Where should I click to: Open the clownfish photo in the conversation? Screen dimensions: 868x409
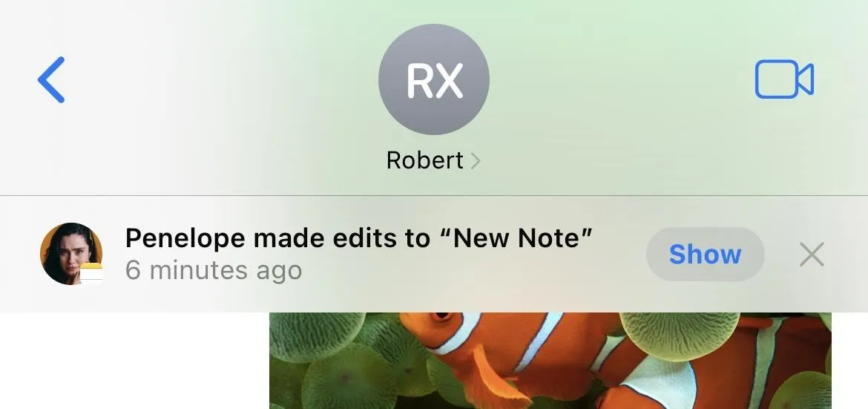coord(550,361)
